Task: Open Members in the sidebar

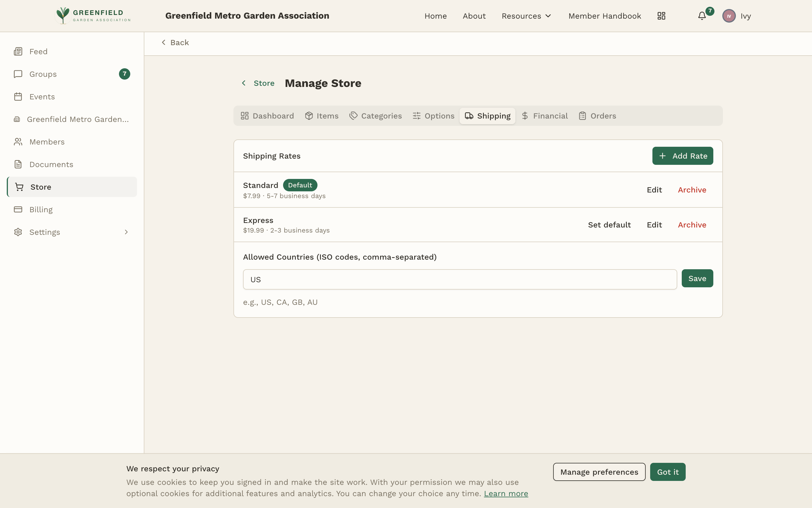Action: pyautogui.click(x=72, y=142)
